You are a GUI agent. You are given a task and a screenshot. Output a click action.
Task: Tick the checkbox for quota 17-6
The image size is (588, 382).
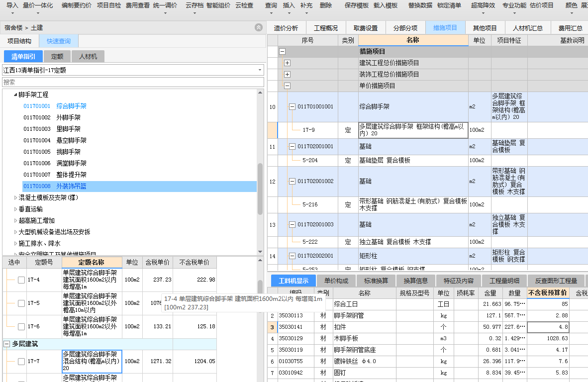tap(21, 326)
